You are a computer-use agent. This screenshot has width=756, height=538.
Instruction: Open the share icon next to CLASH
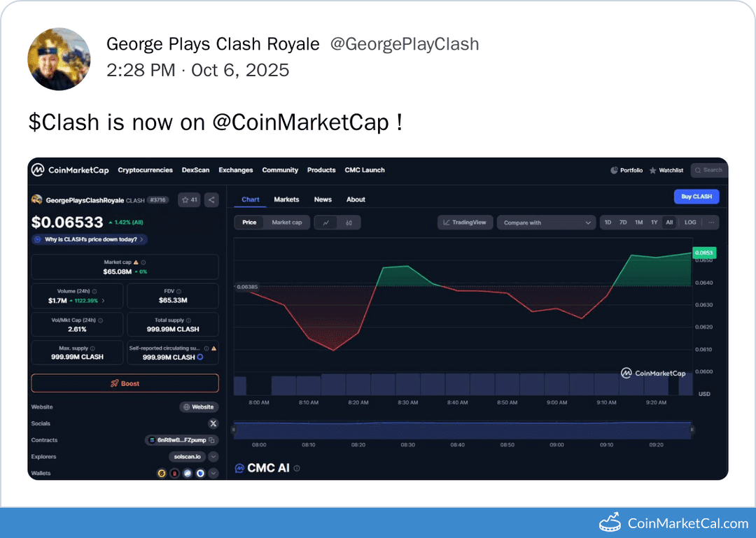(211, 199)
